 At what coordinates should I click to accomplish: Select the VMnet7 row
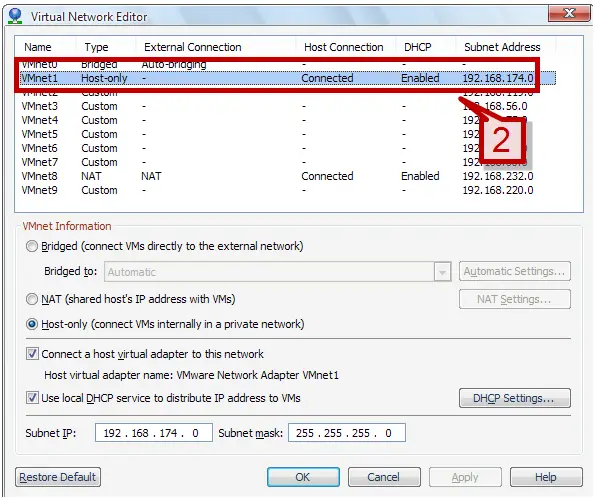tap(288, 162)
